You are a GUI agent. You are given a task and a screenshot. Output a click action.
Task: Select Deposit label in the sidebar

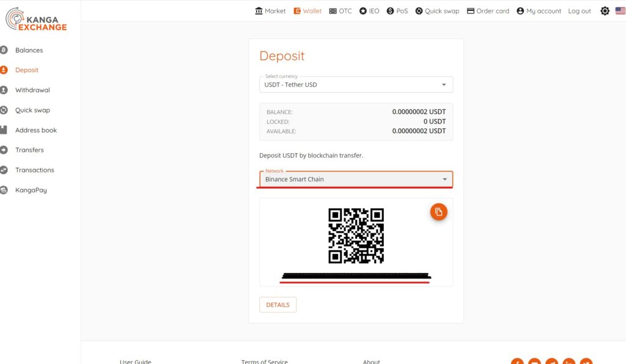point(27,70)
